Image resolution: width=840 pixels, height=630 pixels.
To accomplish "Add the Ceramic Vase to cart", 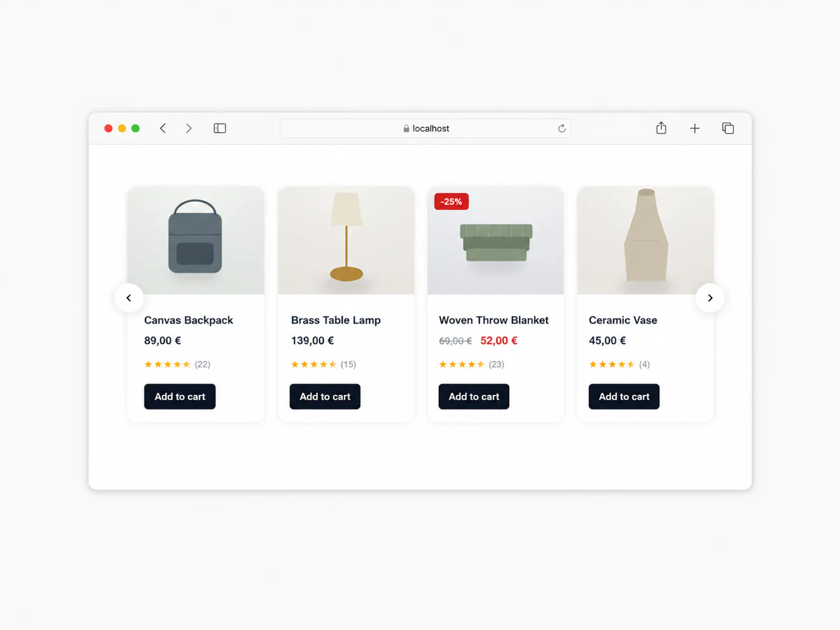I will pos(624,396).
